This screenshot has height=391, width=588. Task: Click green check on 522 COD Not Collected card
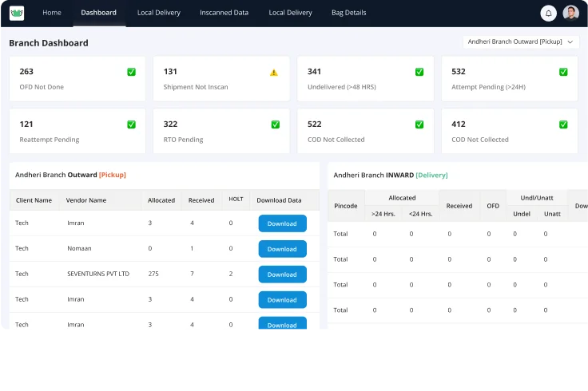[419, 124]
